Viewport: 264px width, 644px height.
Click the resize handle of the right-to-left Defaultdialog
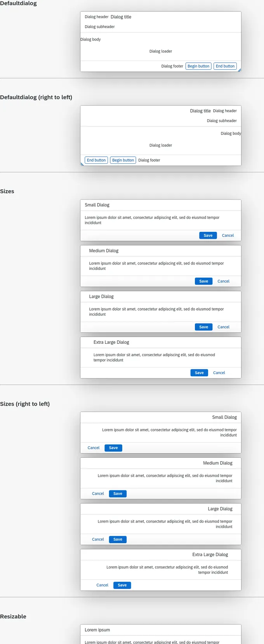(x=82, y=164)
